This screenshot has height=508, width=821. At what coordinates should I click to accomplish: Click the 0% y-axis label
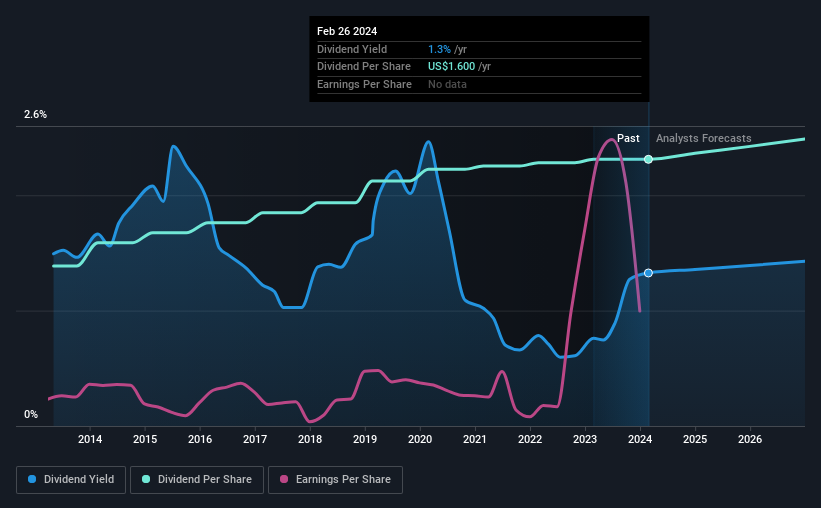31,414
